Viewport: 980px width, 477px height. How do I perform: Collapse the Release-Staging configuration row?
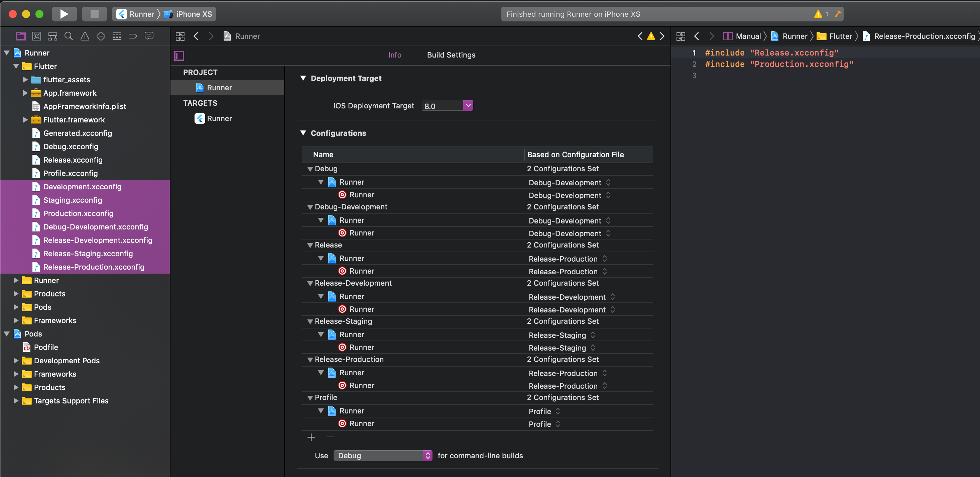coord(310,322)
